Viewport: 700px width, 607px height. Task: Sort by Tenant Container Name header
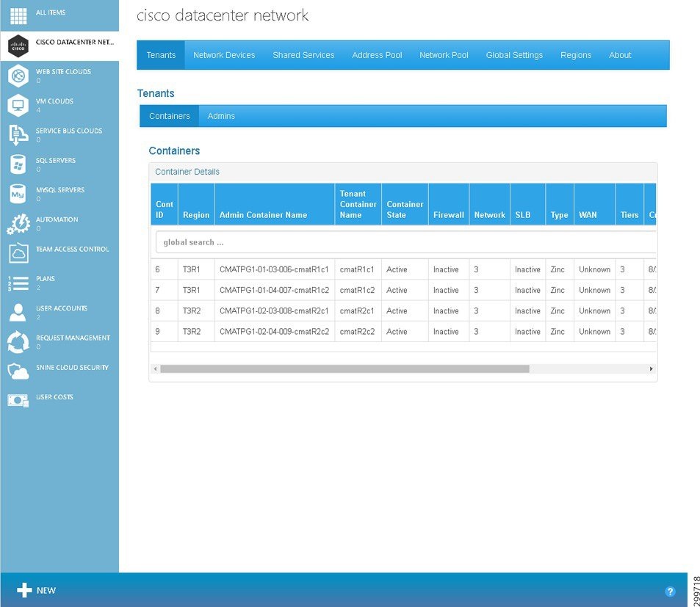(358, 204)
